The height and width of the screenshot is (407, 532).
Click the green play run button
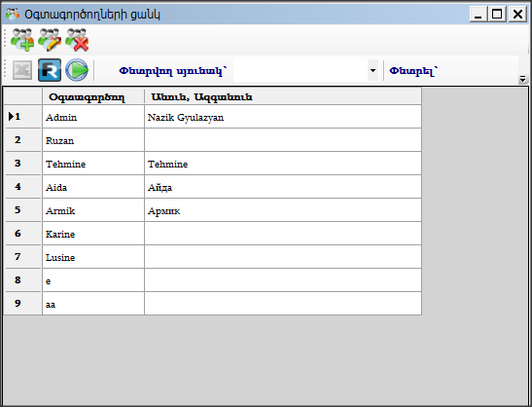tap(77, 70)
